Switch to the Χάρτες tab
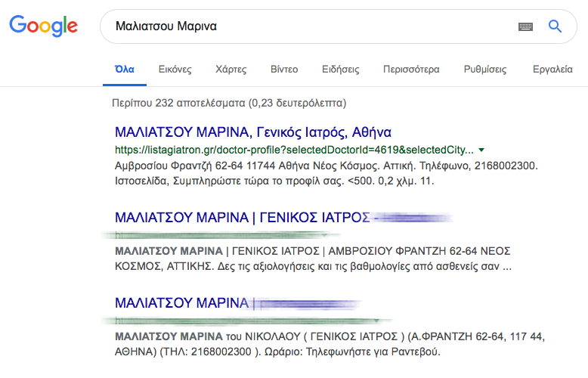The height and width of the screenshot is (378, 588). tap(231, 70)
